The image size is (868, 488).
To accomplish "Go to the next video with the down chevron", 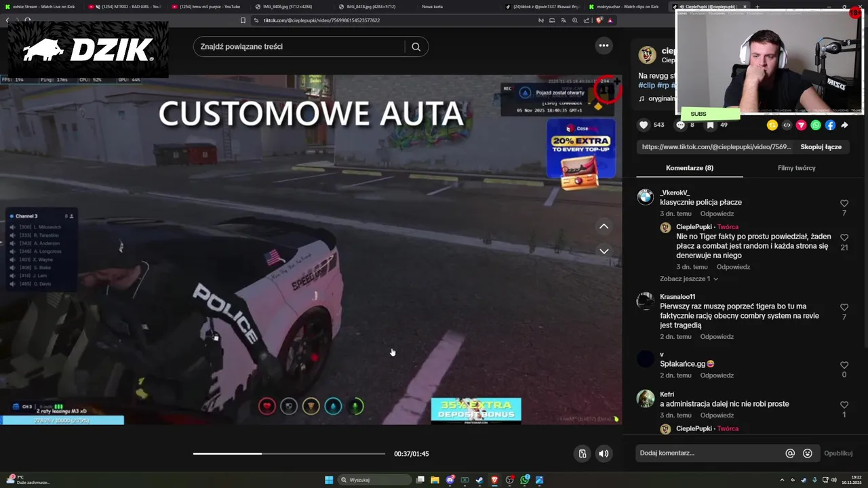I will 604,251.
